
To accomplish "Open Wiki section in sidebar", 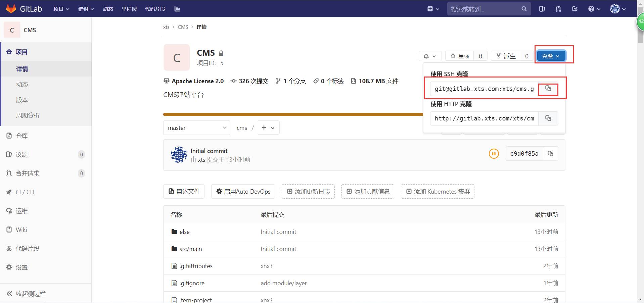I will pyautogui.click(x=46, y=230).
